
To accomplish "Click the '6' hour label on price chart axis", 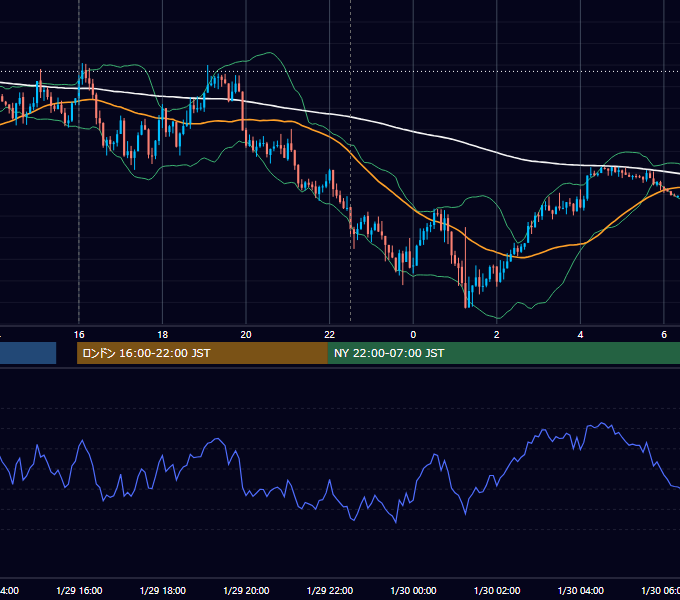I will tap(664, 335).
